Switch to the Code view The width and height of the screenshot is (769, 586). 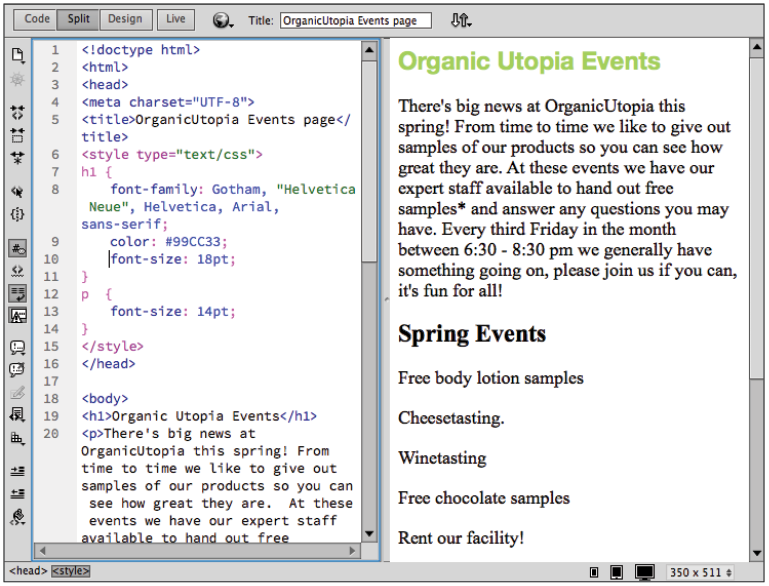(37, 19)
